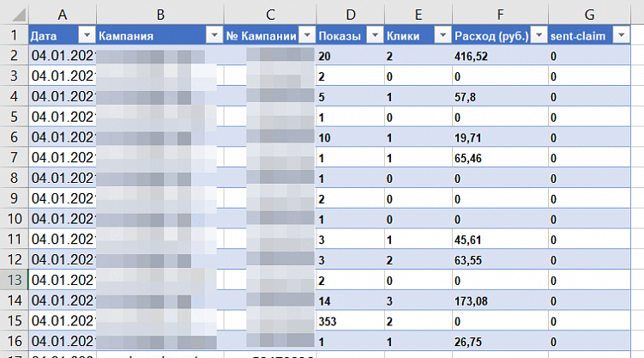This screenshot has width=644, height=358.
Task: Select the cell with value 173,08
Action: [x=500, y=300]
